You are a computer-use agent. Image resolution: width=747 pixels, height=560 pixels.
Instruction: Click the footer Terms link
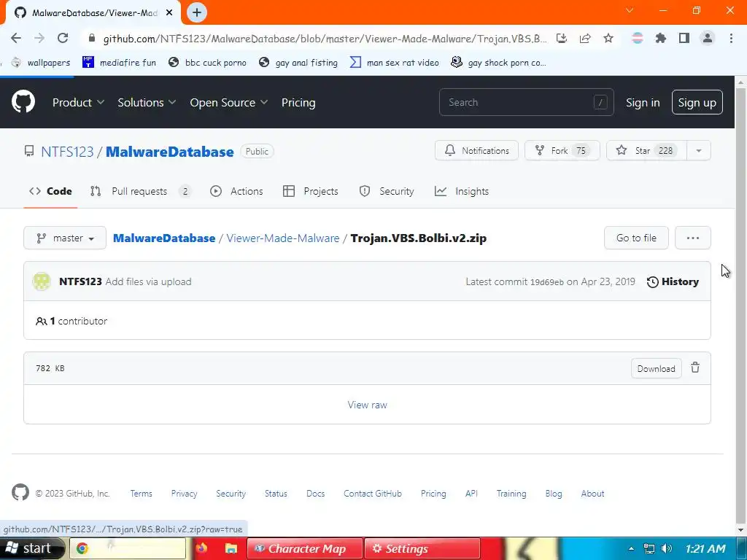[x=141, y=494]
